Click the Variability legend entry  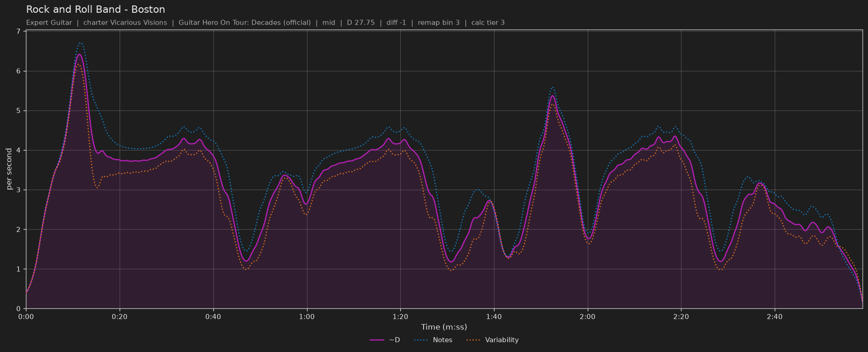(493, 340)
